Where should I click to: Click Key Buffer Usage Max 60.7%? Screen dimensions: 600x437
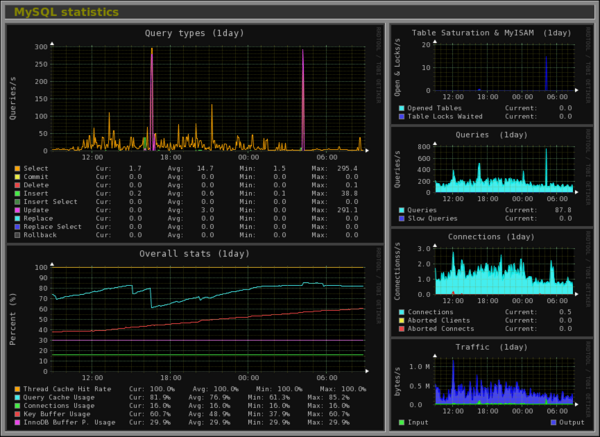click(x=338, y=414)
